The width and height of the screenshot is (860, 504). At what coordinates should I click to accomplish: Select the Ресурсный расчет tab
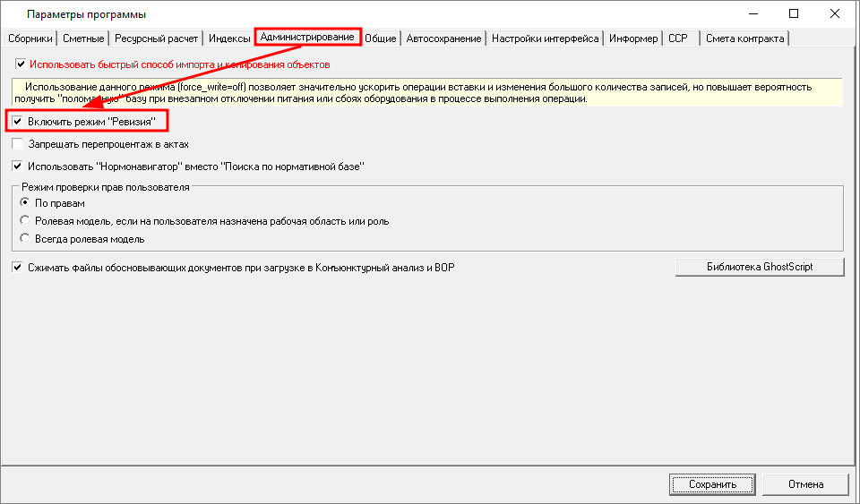(x=157, y=38)
